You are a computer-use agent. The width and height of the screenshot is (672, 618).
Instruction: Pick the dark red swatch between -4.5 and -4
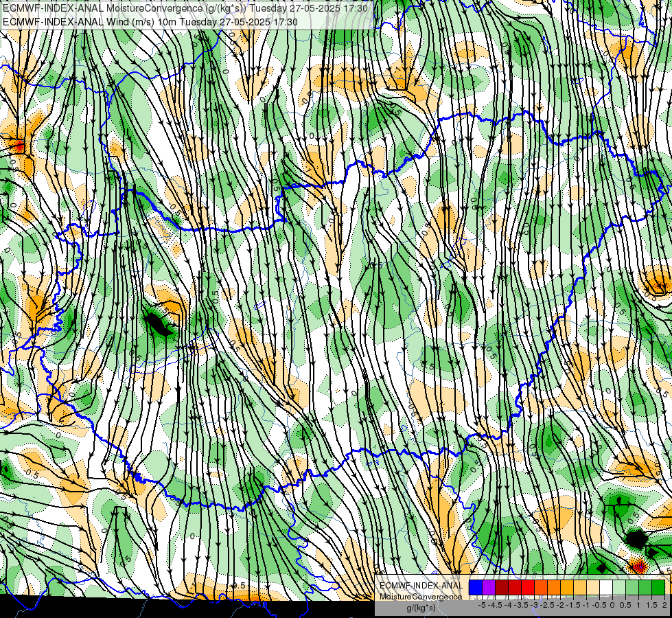(502, 587)
